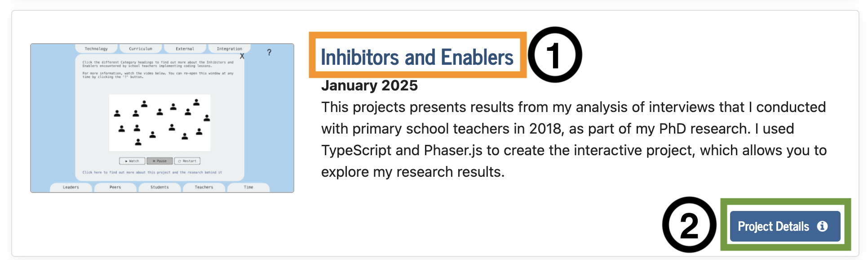Select the top-left person figure icon
The image size is (868, 260).
coord(117,114)
